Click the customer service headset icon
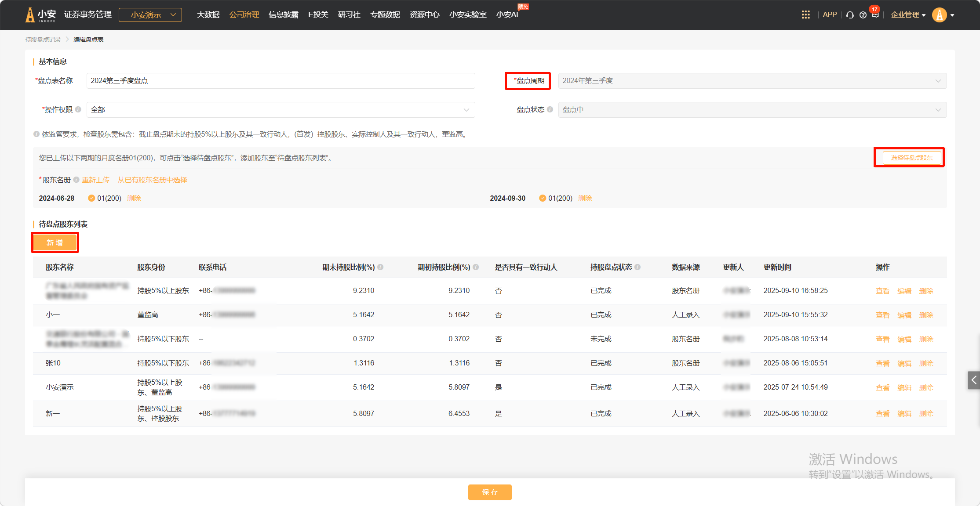This screenshot has height=506, width=980. 850,15
